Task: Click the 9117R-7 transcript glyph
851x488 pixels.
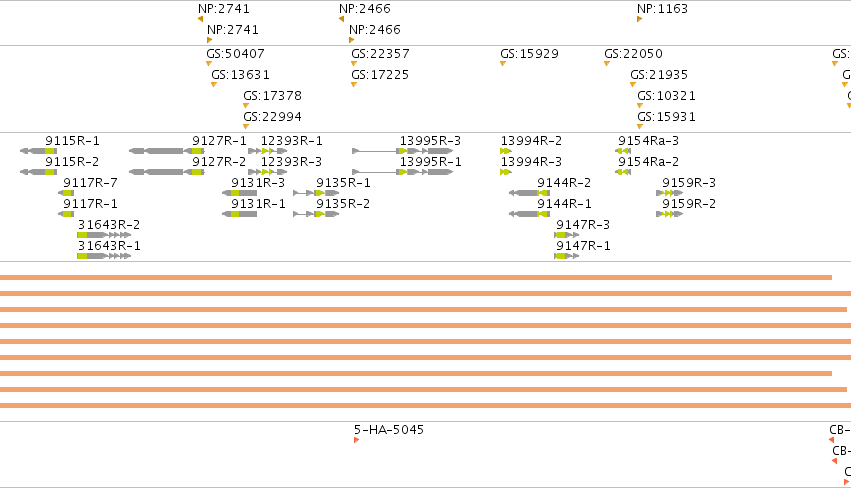Action: click(x=66, y=193)
